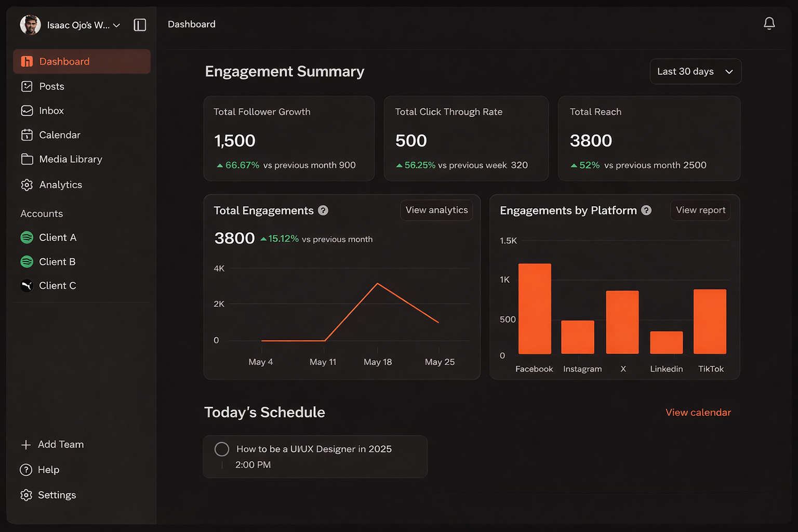Go to the Media Library section

coord(70,159)
